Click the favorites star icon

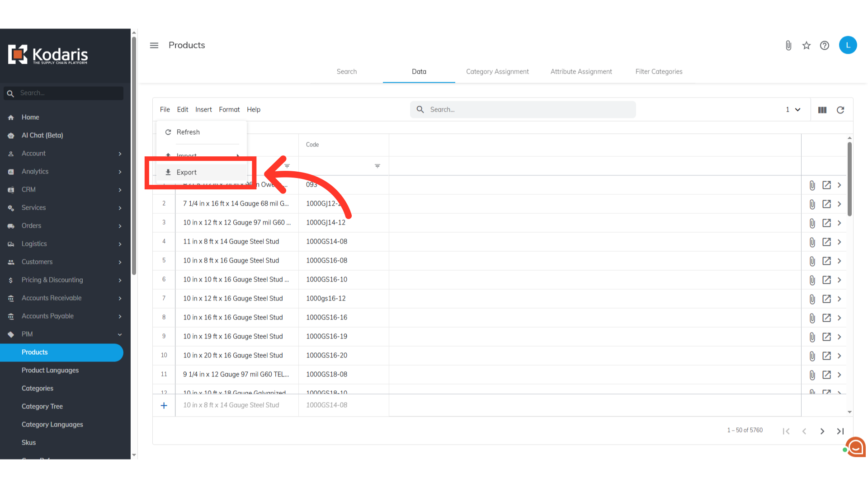tap(807, 45)
